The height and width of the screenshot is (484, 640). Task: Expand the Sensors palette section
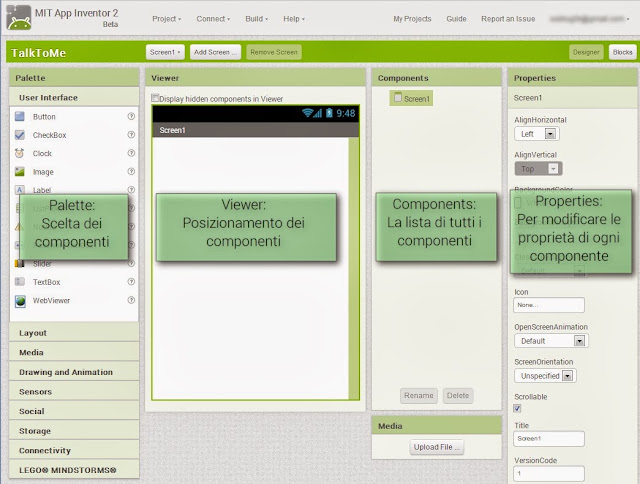coord(74,391)
